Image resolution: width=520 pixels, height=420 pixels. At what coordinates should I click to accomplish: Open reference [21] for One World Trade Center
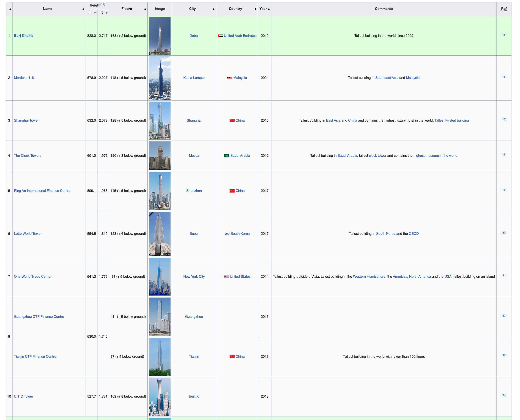(x=504, y=276)
